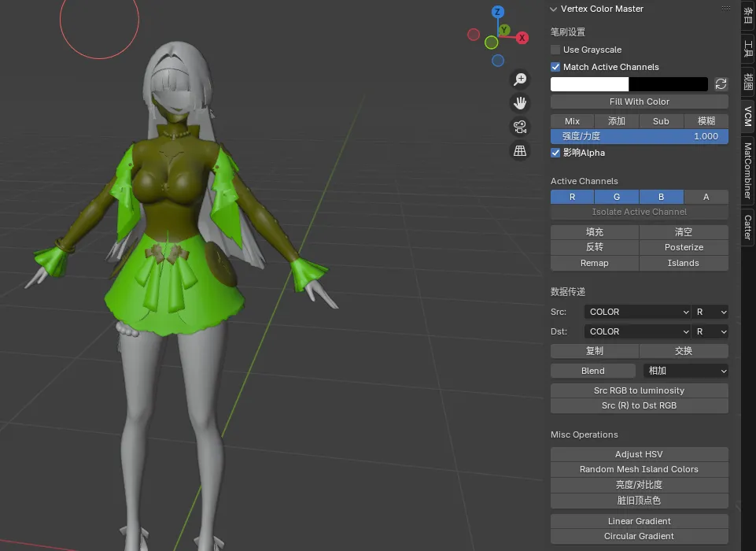Uncheck Match Active Channels
Screen dimensions: 756x551
click(x=555, y=67)
